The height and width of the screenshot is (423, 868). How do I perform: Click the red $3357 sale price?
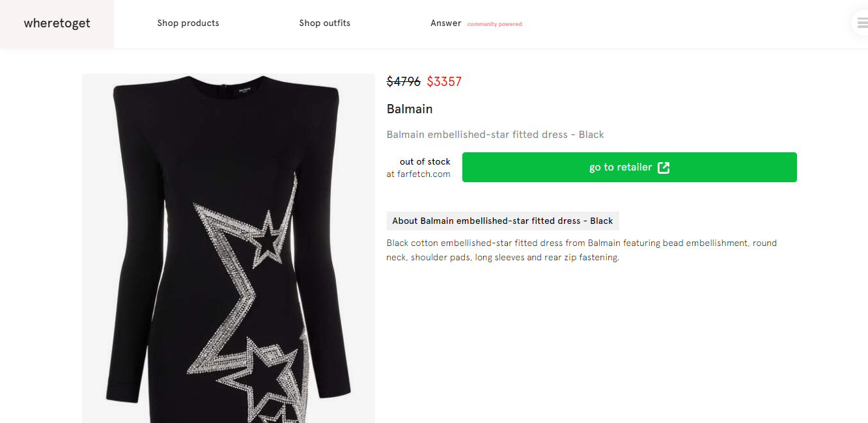click(x=444, y=82)
